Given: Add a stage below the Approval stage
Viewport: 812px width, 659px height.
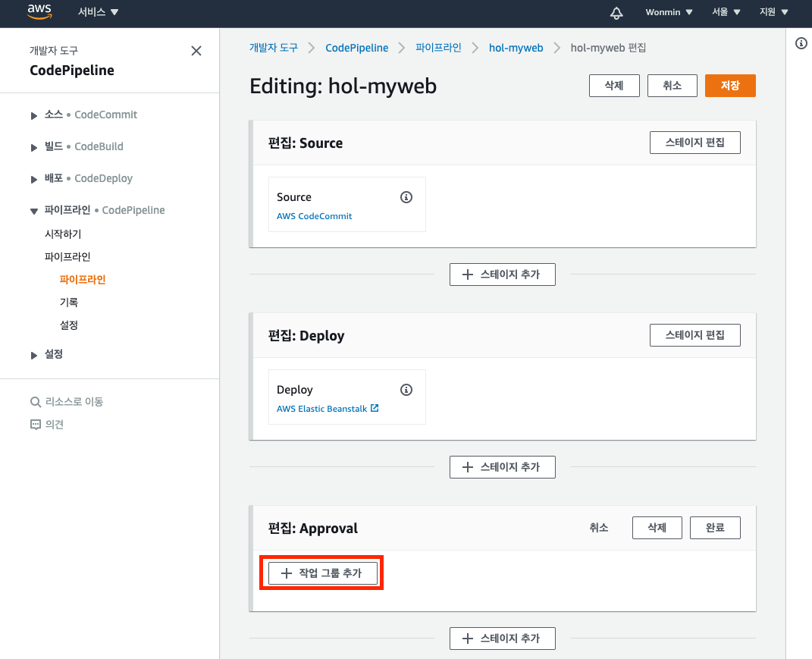Looking at the screenshot, I should pyautogui.click(x=503, y=639).
